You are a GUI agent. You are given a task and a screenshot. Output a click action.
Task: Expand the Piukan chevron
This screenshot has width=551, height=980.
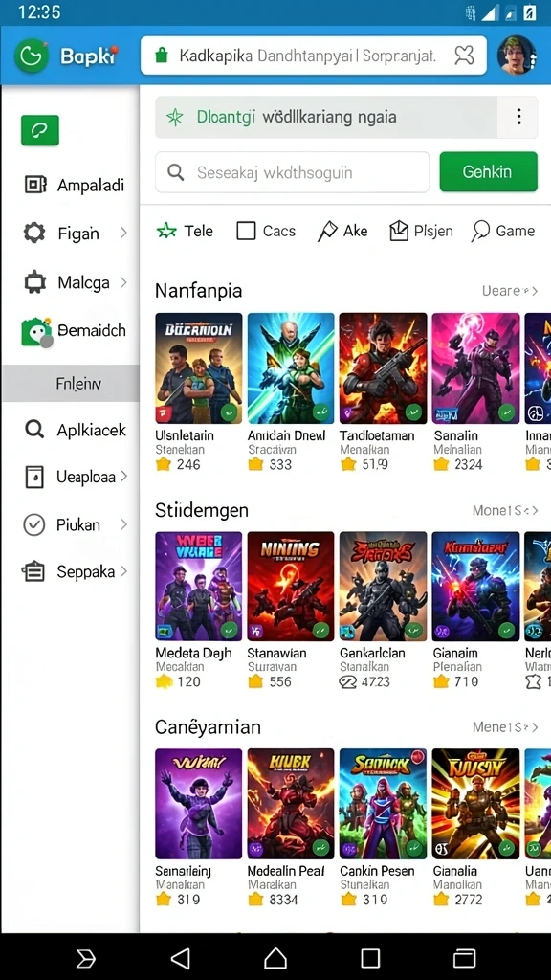click(123, 524)
